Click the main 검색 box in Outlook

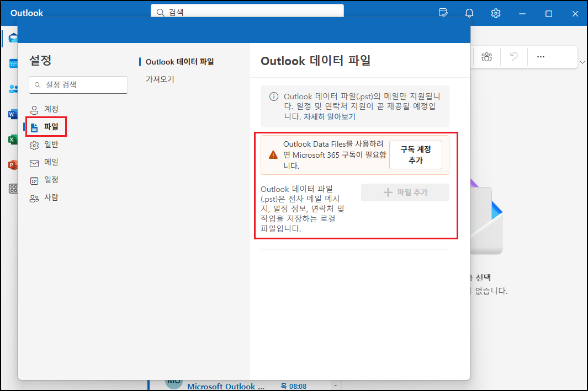(247, 11)
